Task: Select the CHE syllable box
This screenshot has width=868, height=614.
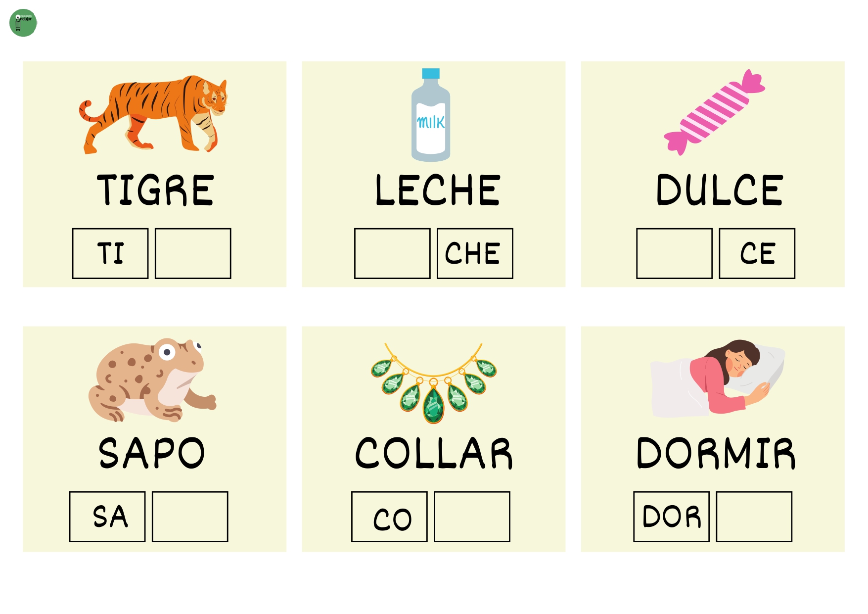Action: pos(475,253)
